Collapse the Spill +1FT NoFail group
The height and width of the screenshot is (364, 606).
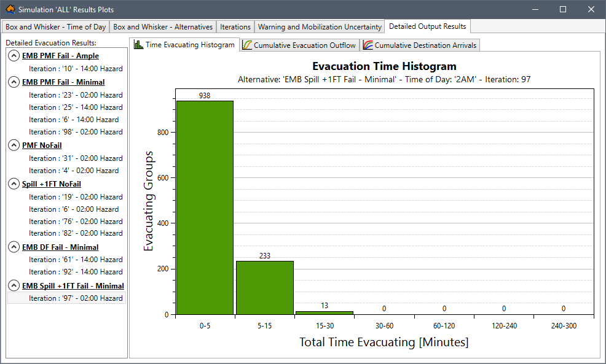pyautogui.click(x=13, y=184)
